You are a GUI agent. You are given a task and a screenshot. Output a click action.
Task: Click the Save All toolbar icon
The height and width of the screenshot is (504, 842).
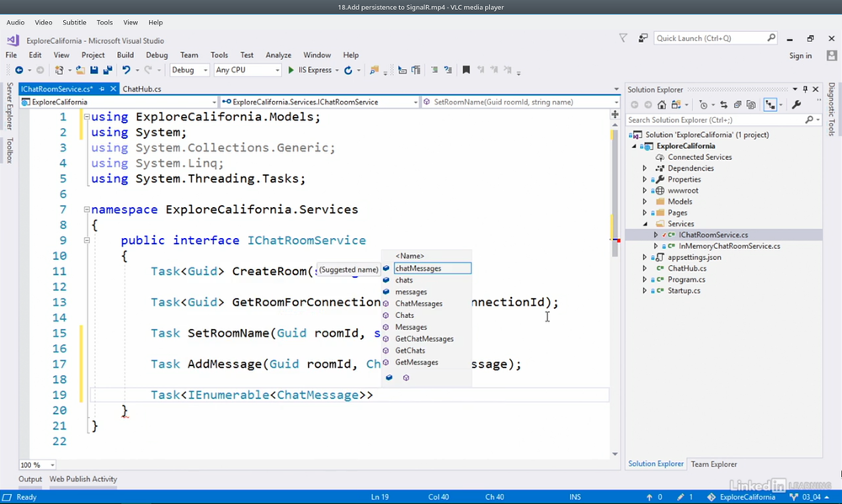[108, 71]
